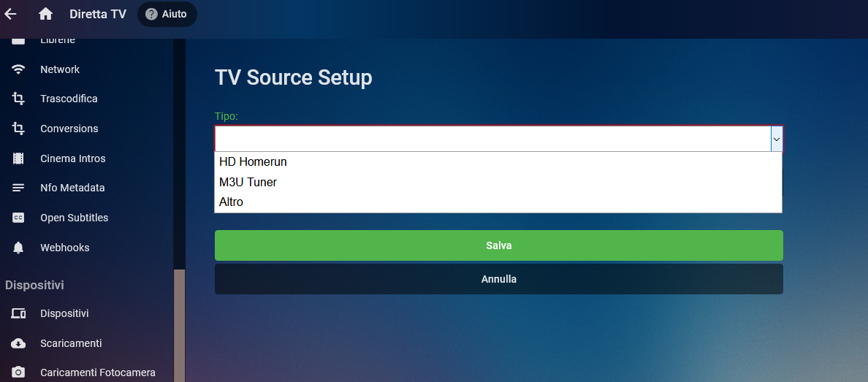This screenshot has width=868, height=382.
Task: Select the M3U Tuner option
Action: [248, 182]
